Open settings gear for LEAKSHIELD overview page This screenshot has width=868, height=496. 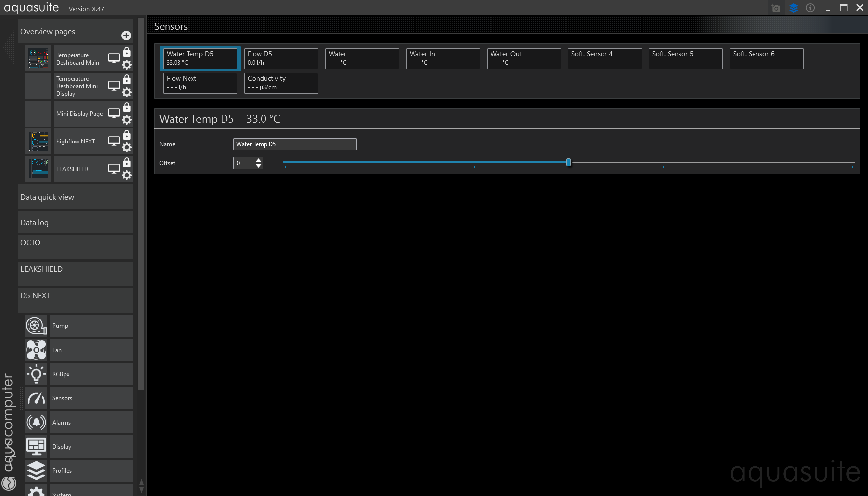tap(127, 175)
